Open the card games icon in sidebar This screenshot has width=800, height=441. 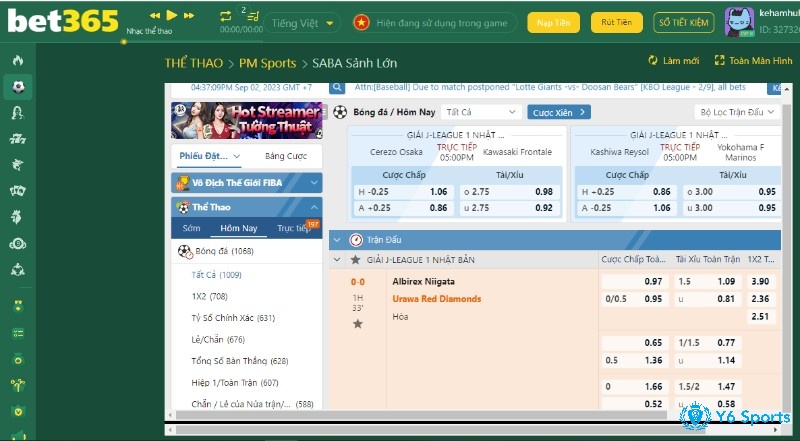pyautogui.click(x=18, y=191)
